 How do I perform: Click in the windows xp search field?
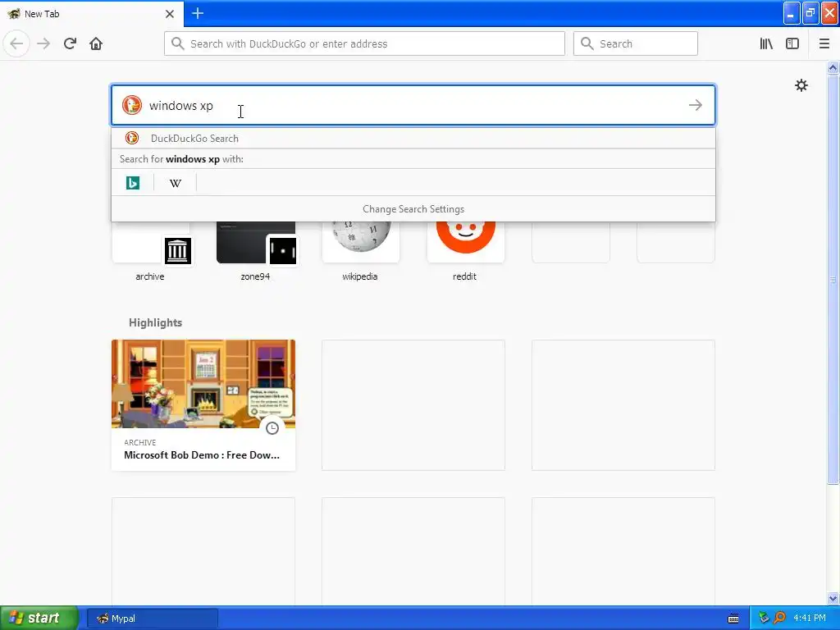413,105
